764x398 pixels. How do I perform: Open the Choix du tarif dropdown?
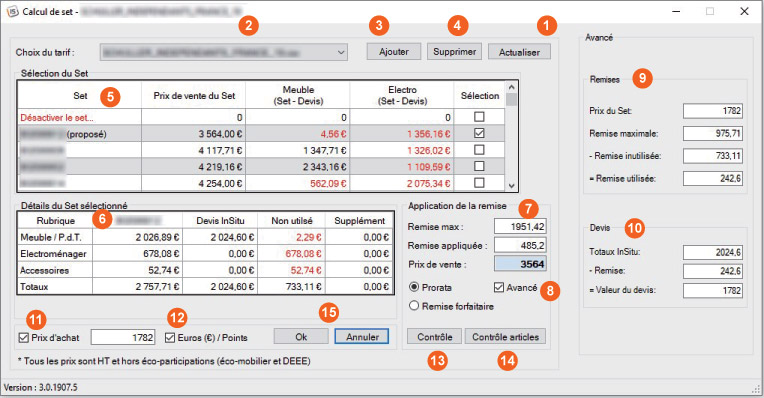pyautogui.click(x=224, y=52)
